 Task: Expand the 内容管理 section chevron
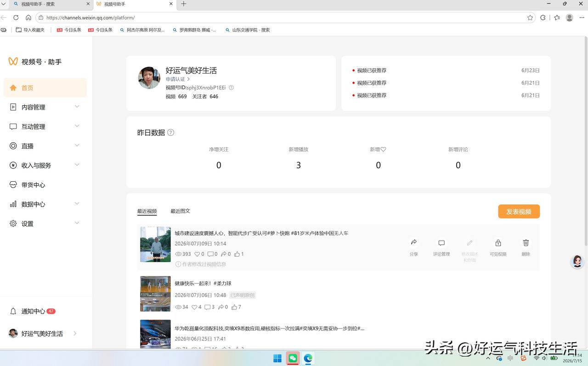(x=77, y=107)
